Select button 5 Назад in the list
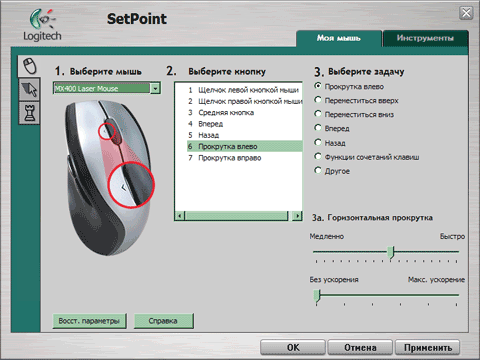The width and height of the screenshot is (480, 360). [x=245, y=135]
